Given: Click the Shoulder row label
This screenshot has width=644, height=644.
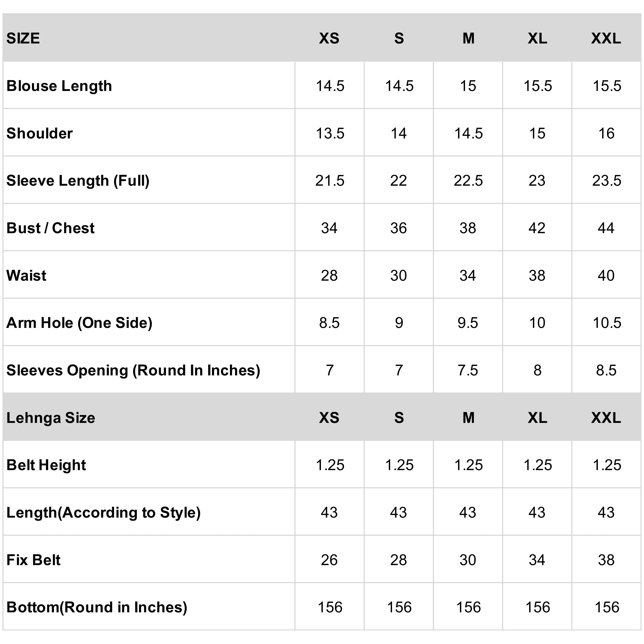Looking at the screenshot, I should [x=39, y=133].
